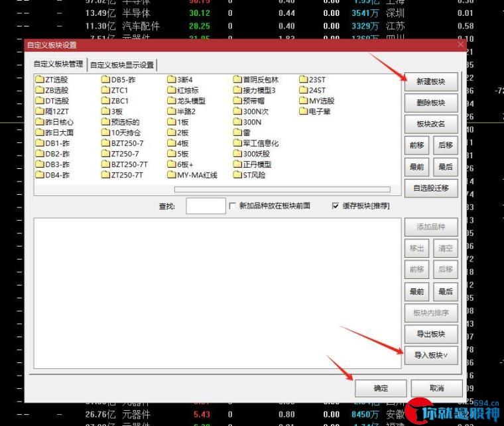Select the ZB选股 folder icon
The height and width of the screenshot is (426, 504).
(40, 90)
